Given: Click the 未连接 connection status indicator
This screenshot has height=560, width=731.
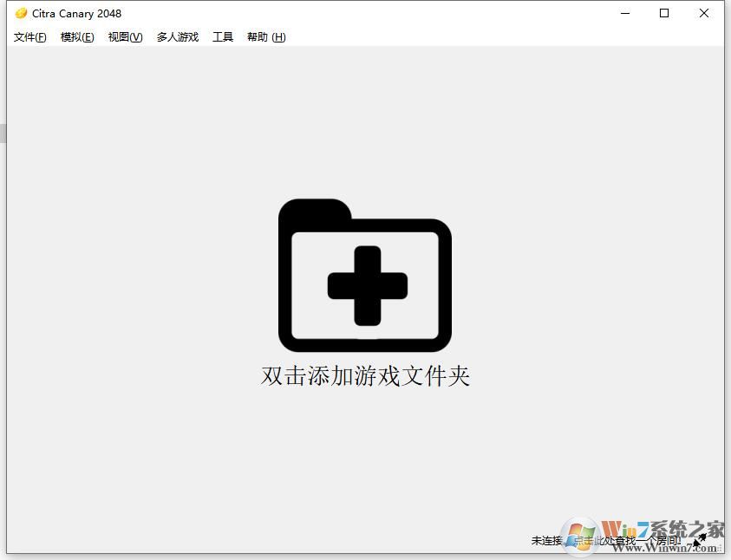Looking at the screenshot, I should pos(546,540).
